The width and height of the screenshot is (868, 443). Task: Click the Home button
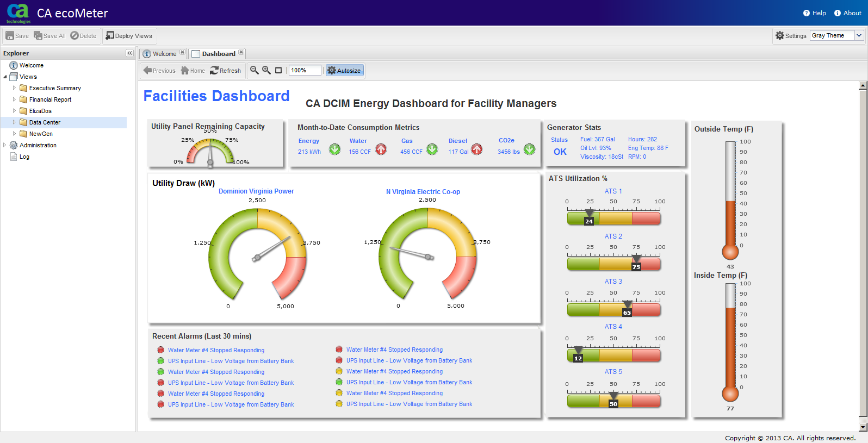(193, 71)
